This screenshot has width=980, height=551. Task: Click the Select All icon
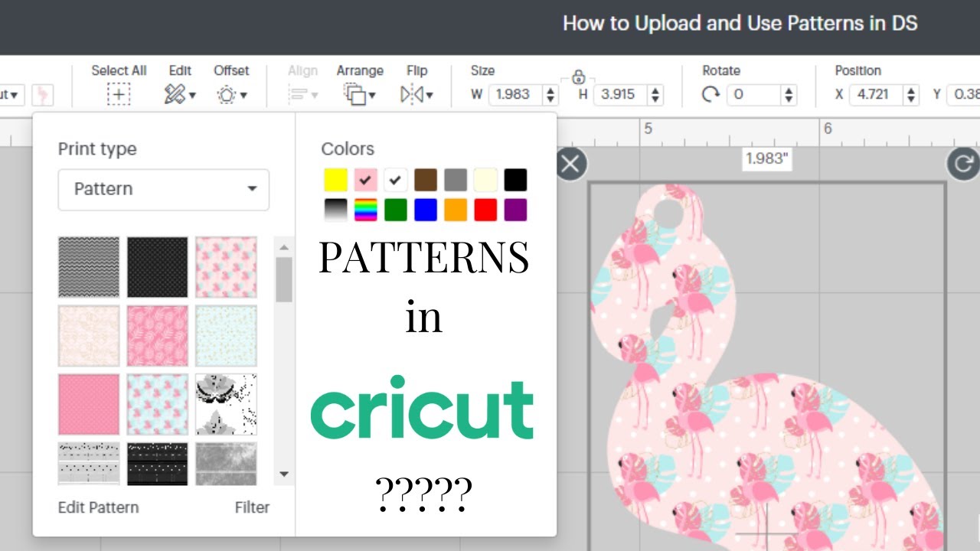coord(119,95)
